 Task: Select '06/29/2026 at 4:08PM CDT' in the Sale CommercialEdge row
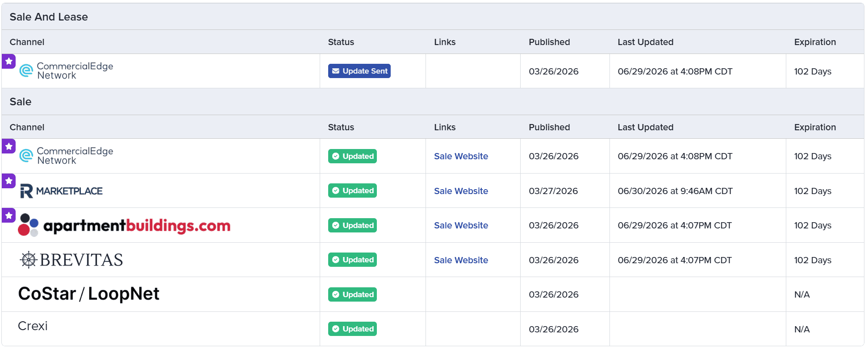(x=675, y=156)
